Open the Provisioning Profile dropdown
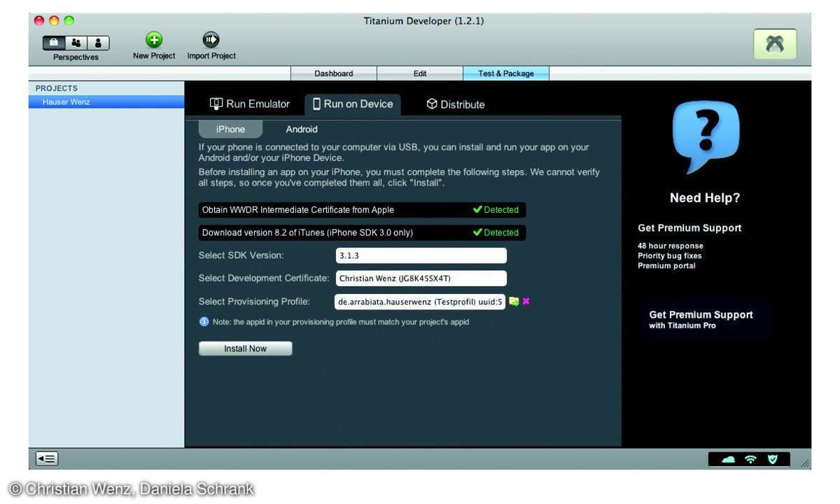The height and width of the screenshot is (504, 840). (421, 302)
